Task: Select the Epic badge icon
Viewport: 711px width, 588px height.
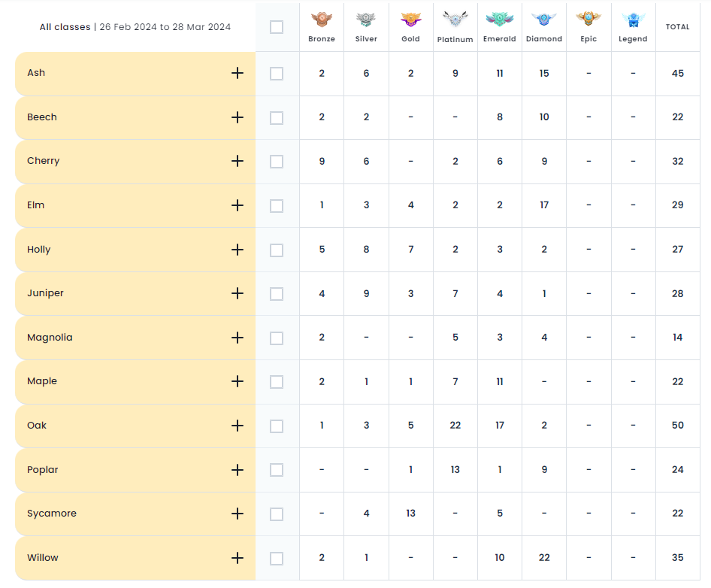Action: 588,20
